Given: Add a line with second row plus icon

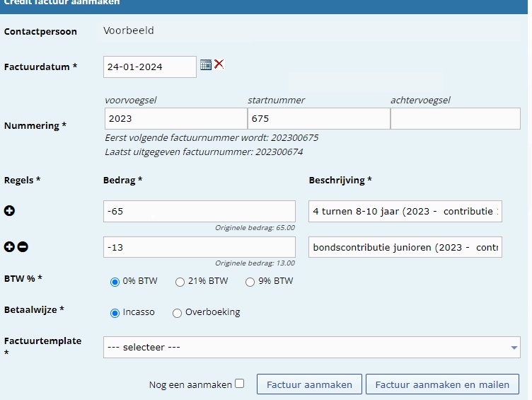Looking at the screenshot, I should click(9, 247).
